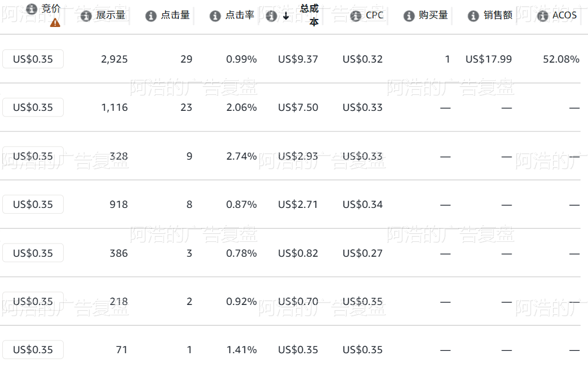Click info icon beside CPC header

coord(356,16)
